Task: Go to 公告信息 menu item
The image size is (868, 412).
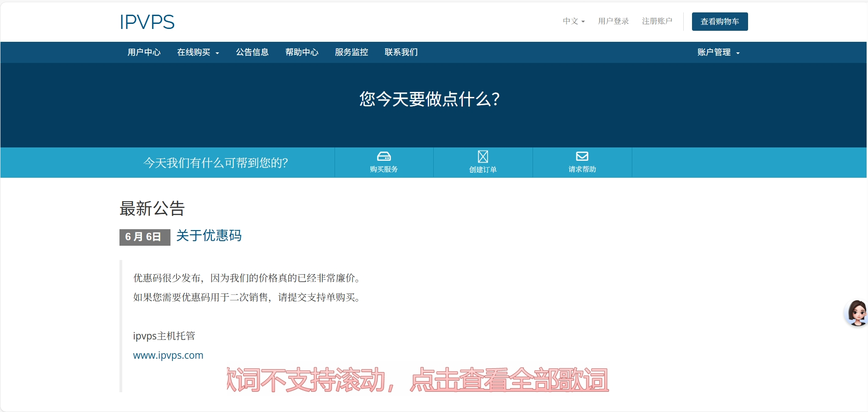Action: [252, 52]
